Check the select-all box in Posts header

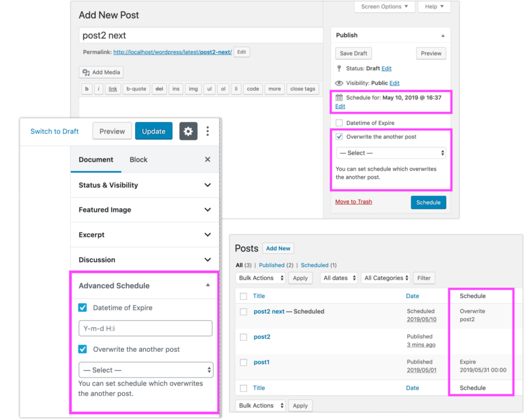coord(244,296)
